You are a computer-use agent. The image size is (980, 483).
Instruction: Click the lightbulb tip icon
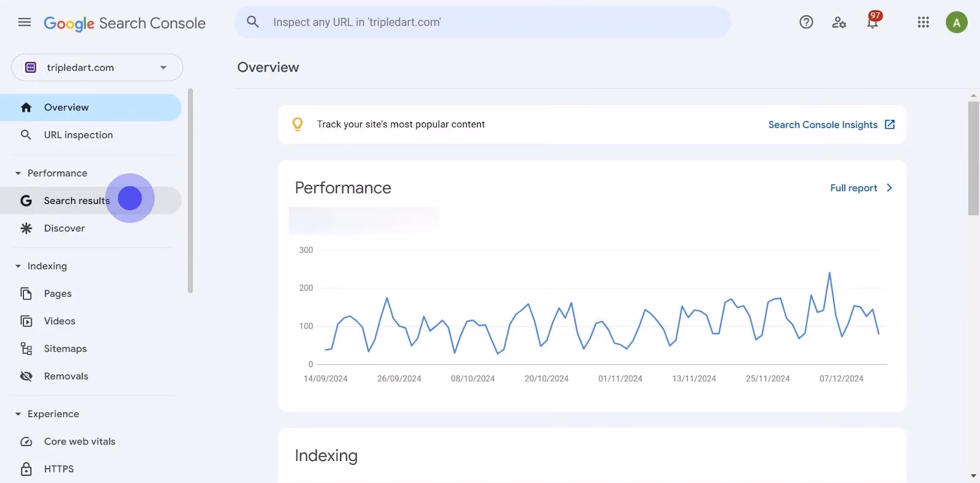pyautogui.click(x=298, y=124)
